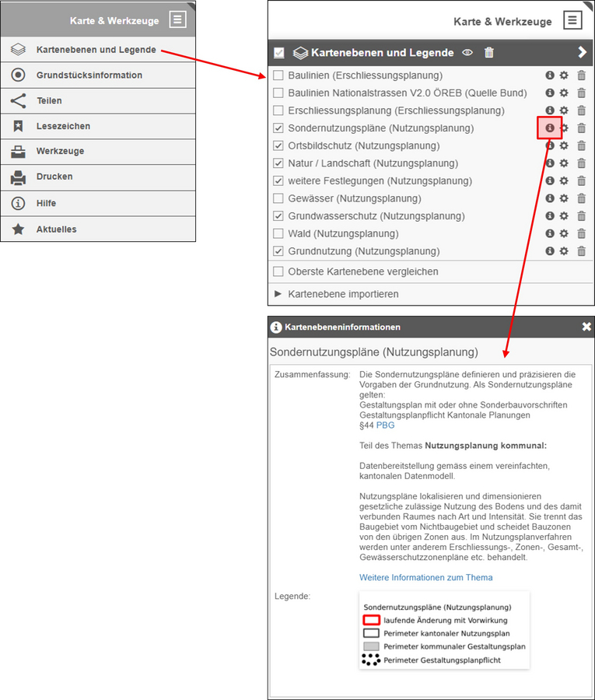The width and height of the screenshot is (595, 700).
Task: Delete the Grundnutzung layer via trash icon
Action: [581, 251]
